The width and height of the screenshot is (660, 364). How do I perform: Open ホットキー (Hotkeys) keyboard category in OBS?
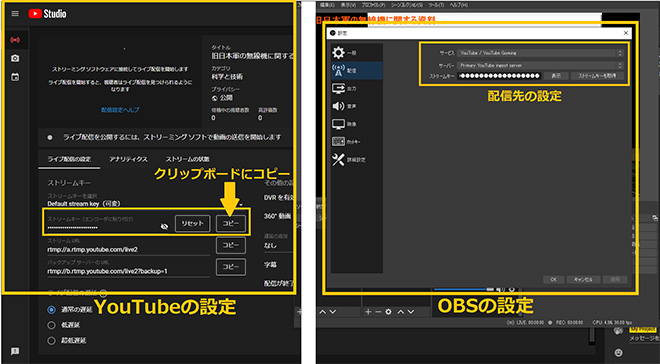(357, 142)
